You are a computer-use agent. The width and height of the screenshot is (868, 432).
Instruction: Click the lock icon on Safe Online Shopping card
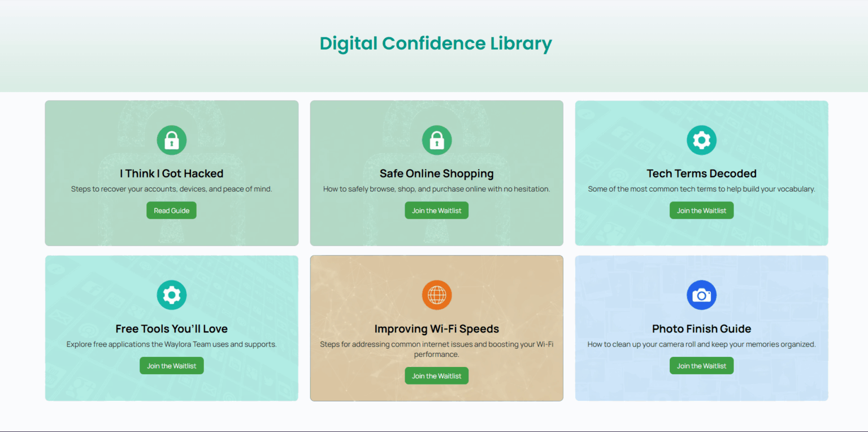436,140
